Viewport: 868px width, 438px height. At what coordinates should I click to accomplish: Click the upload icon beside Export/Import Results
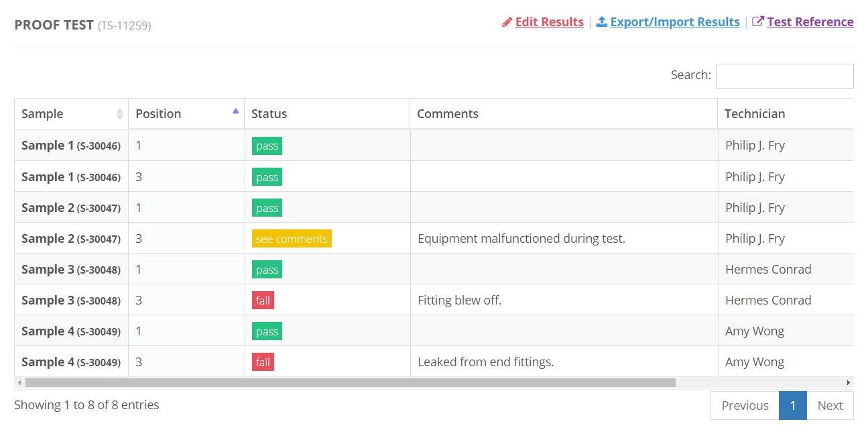pyautogui.click(x=601, y=22)
